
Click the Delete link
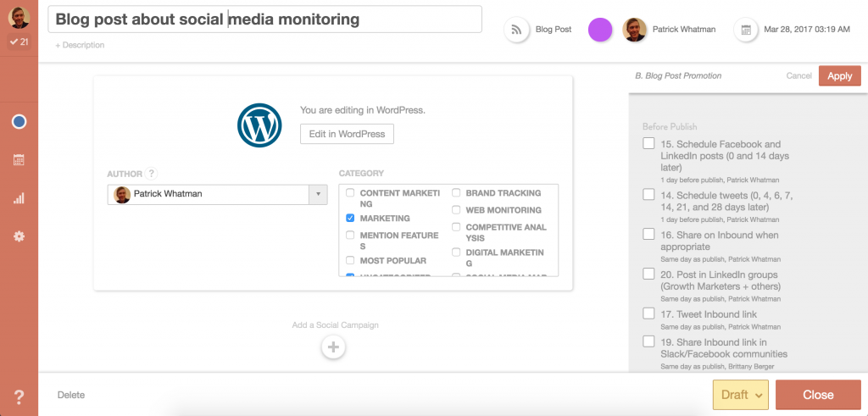(x=71, y=395)
